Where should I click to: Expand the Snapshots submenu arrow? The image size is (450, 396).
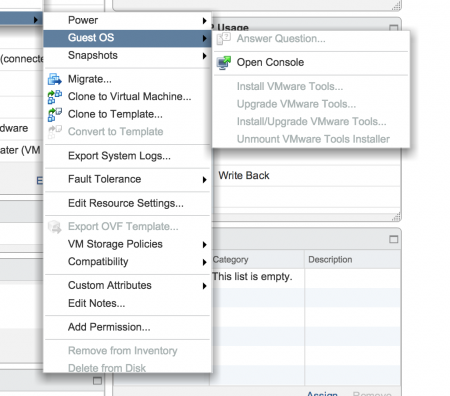click(x=204, y=56)
